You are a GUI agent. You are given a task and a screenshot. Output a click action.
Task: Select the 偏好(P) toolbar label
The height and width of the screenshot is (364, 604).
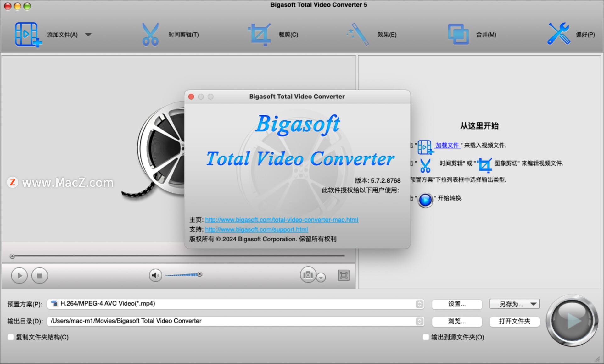click(585, 35)
